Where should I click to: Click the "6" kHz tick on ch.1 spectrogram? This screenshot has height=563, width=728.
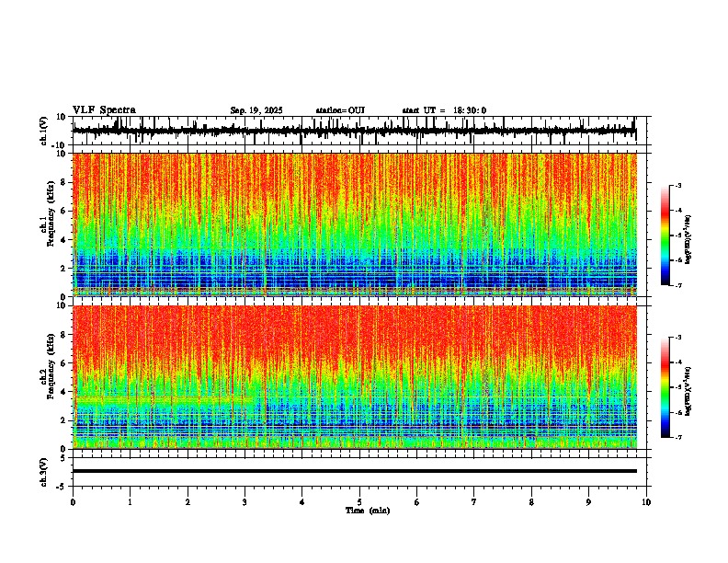[65, 211]
